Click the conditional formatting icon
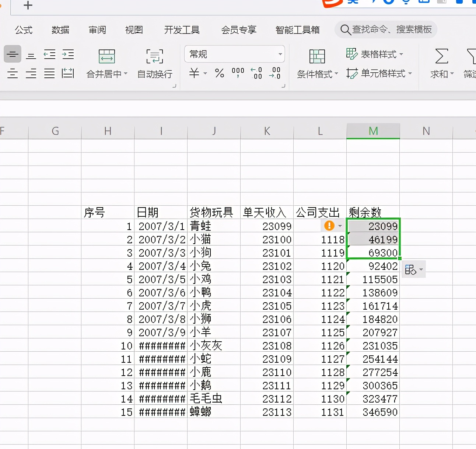This screenshot has width=476, height=449. pos(317,56)
